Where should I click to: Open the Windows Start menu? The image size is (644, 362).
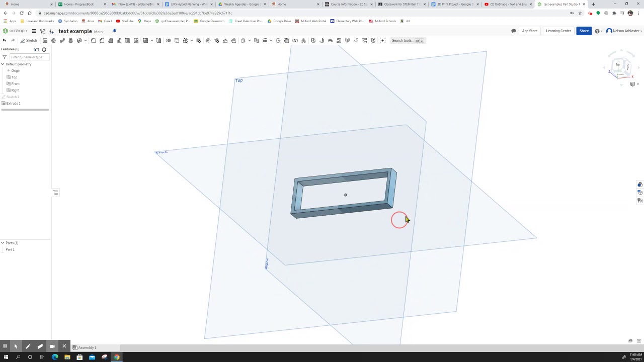[6, 357]
